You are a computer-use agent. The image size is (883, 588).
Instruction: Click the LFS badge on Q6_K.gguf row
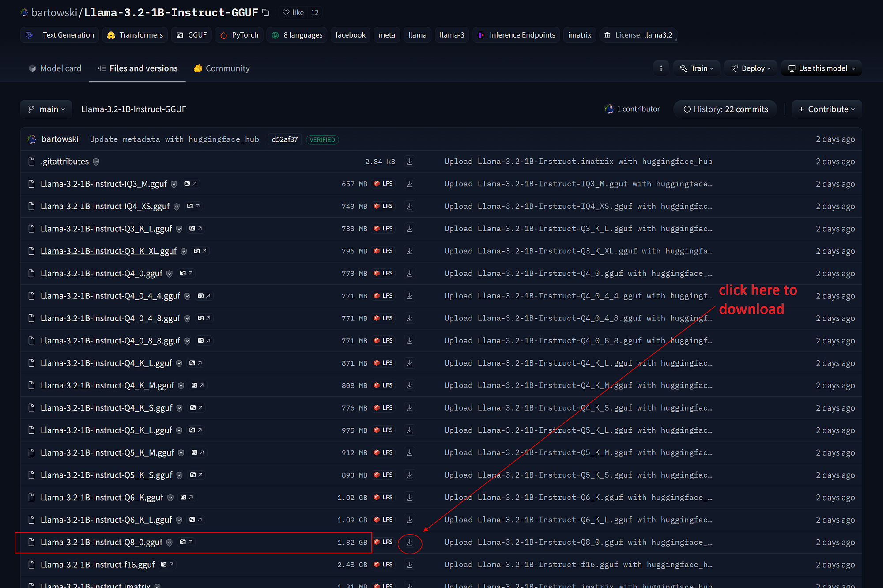pyautogui.click(x=383, y=498)
